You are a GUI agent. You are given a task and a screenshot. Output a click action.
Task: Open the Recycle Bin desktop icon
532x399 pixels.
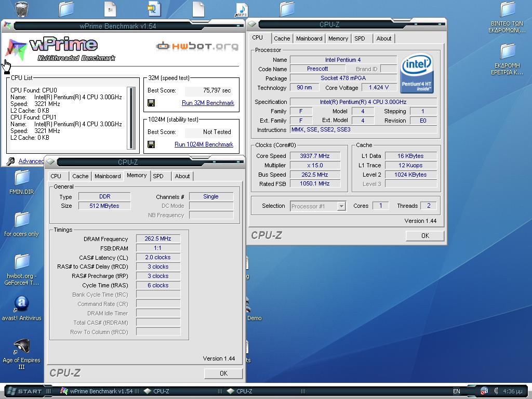coord(22,9)
